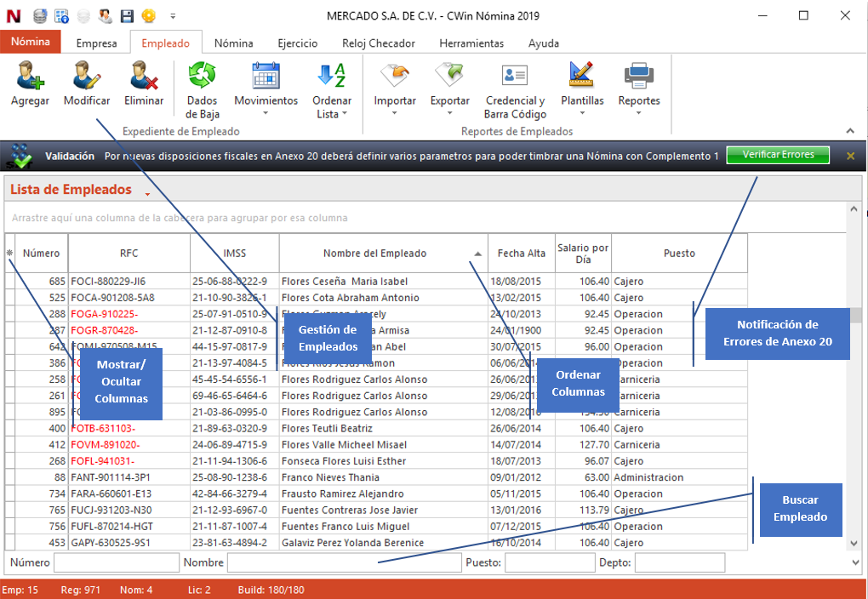
Task: Collapse the ribbon with the chevron
Action: click(850, 131)
